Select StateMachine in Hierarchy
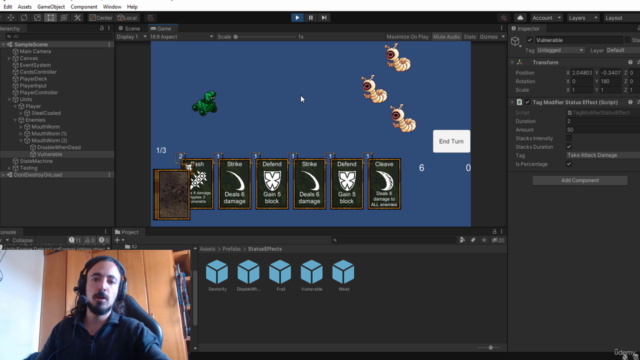This screenshot has width=640, height=360. pos(36,161)
